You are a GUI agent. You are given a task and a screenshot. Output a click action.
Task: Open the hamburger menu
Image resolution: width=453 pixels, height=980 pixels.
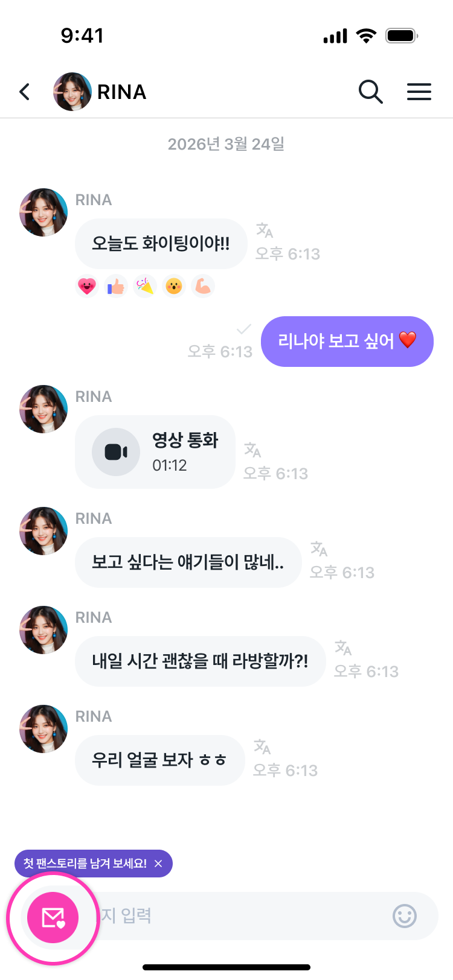[x=419, y=92]
